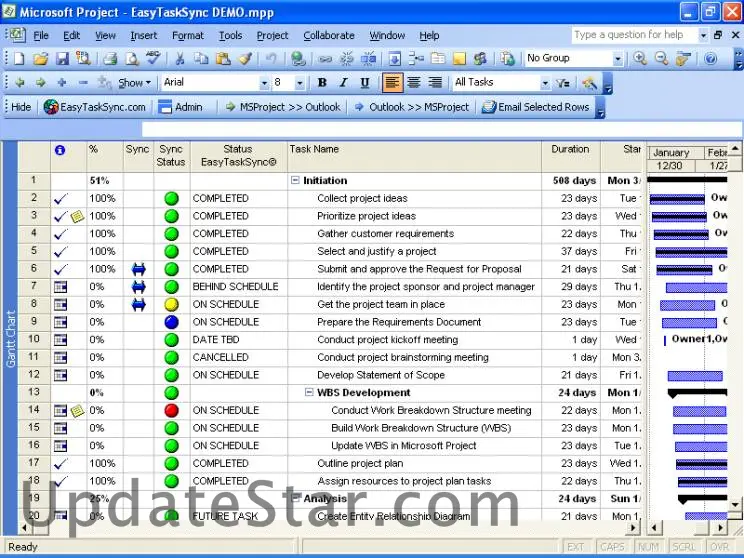This screenshot has height=558, width=744.
Task: Zoom in on the timescale
Action: (640, 59)
